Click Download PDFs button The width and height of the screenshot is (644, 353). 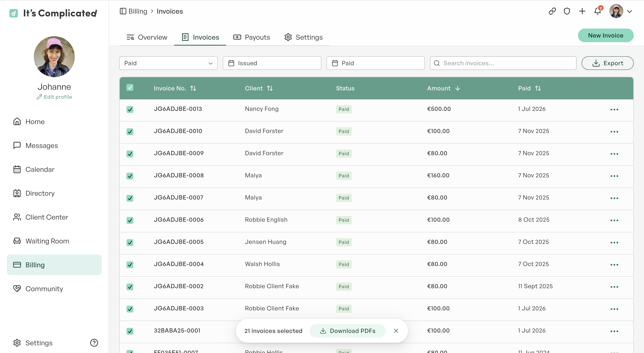[x=348, y=331]
